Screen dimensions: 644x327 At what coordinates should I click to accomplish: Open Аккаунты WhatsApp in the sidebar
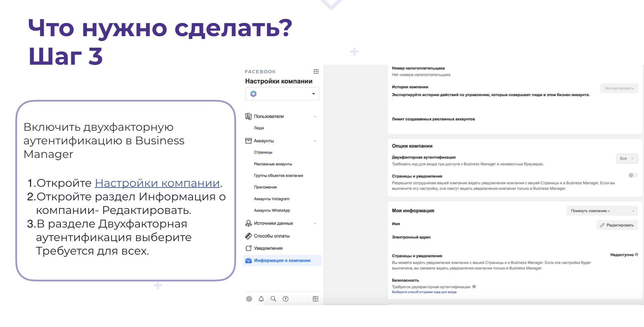click(x=272, y=210)
